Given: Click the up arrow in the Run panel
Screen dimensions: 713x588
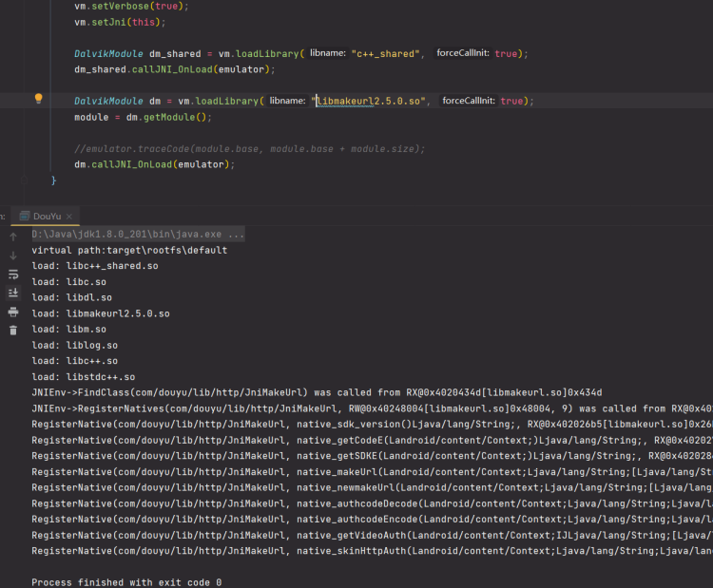Looking at the screenshot, I should coord(13,237).
